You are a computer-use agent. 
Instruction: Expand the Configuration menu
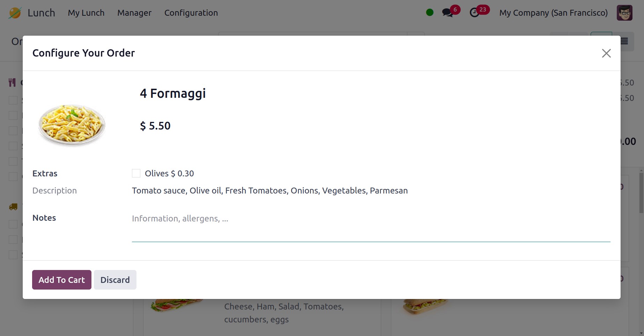[191, 13]
